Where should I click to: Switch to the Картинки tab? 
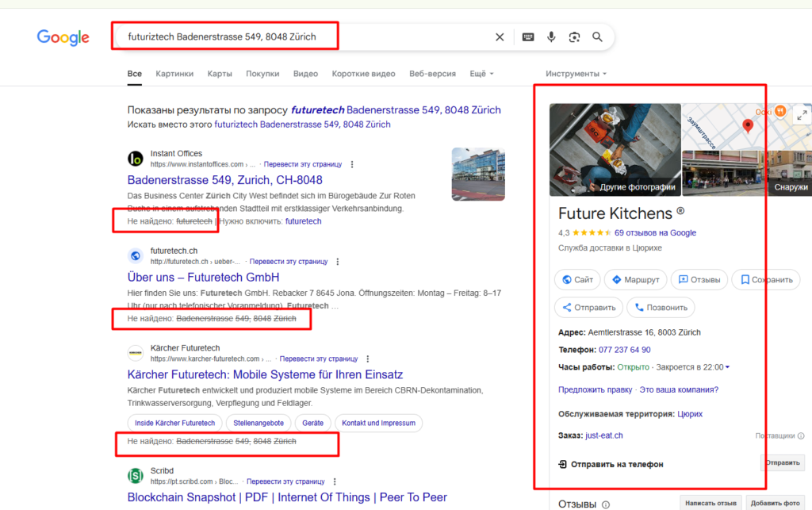(174, 74)
